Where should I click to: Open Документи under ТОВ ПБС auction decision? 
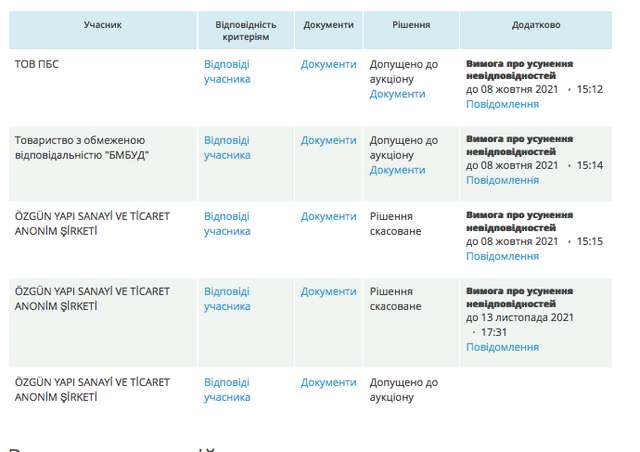[397, 94]
